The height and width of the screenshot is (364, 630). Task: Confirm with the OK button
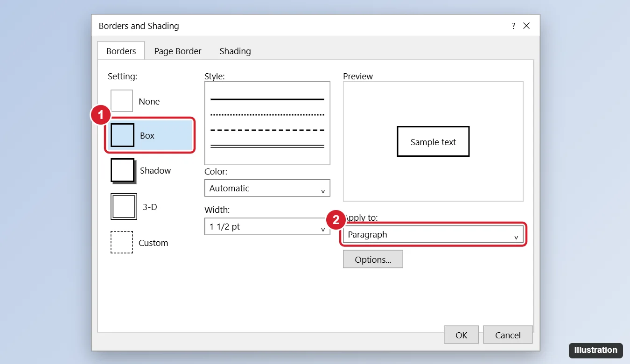pyautogui.click(x=461, y=335)
